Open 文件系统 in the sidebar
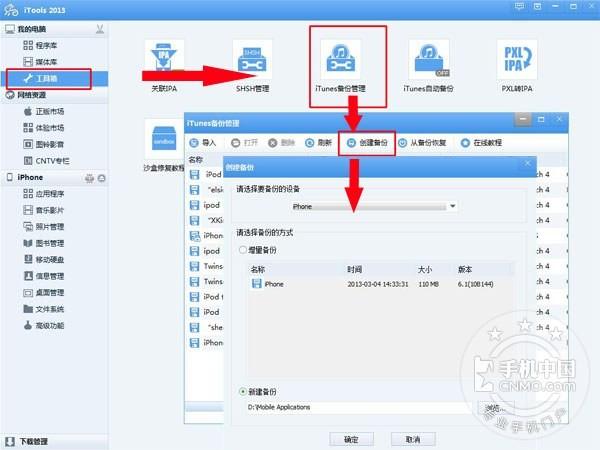600x450 pixels. click(44, 309)
